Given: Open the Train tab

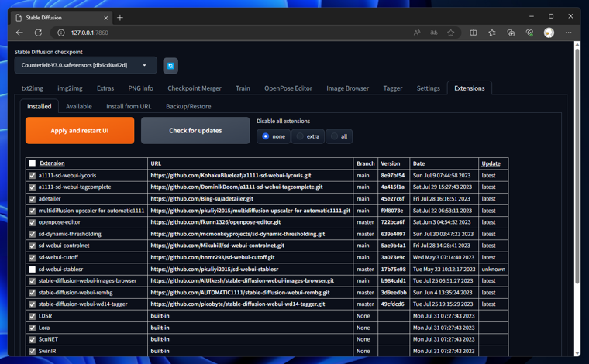Looking at the screenshot, I should click(243, 88).
